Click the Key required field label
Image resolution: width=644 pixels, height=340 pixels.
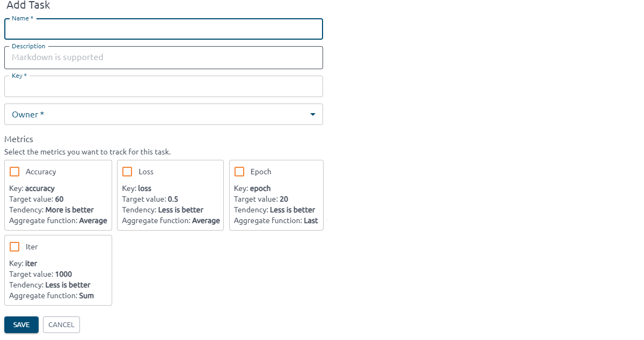[18, 75]
